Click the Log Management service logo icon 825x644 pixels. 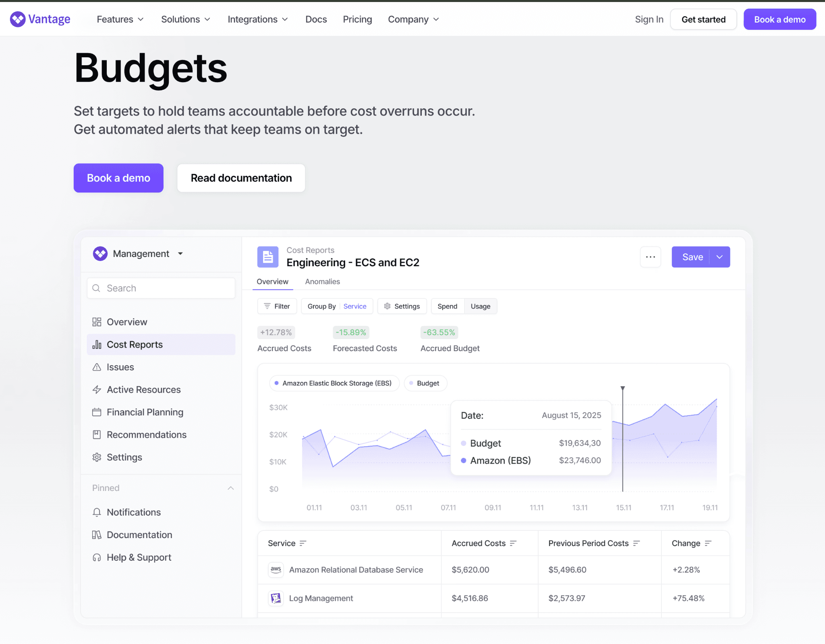(x=276, y=598)
